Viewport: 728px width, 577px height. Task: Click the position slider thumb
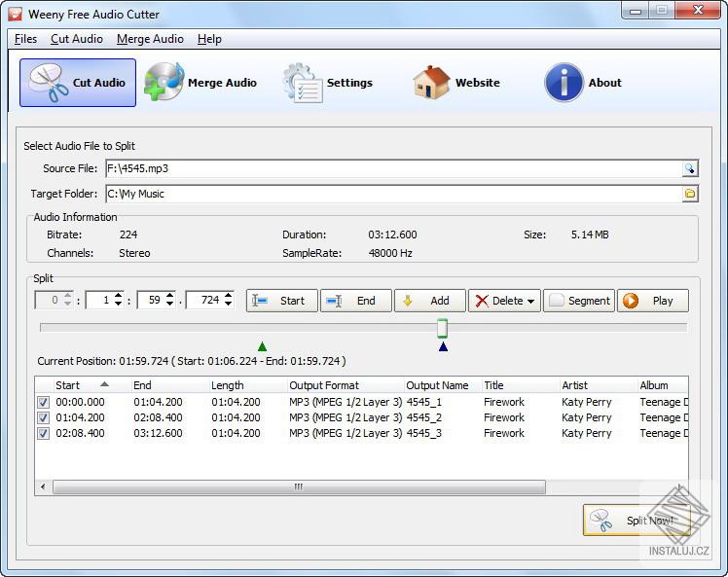[443, 328]
